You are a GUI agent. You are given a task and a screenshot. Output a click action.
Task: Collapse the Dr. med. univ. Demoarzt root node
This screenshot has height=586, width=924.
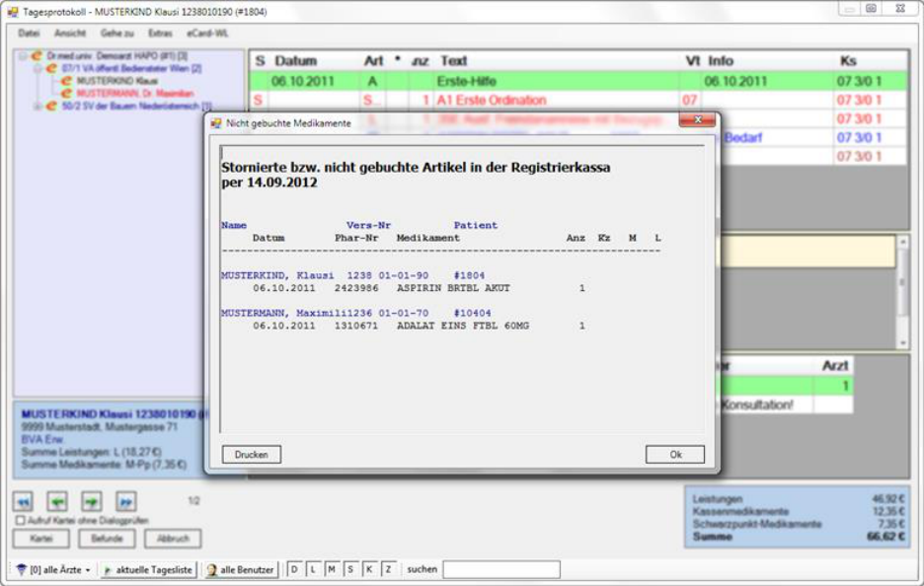23,56
